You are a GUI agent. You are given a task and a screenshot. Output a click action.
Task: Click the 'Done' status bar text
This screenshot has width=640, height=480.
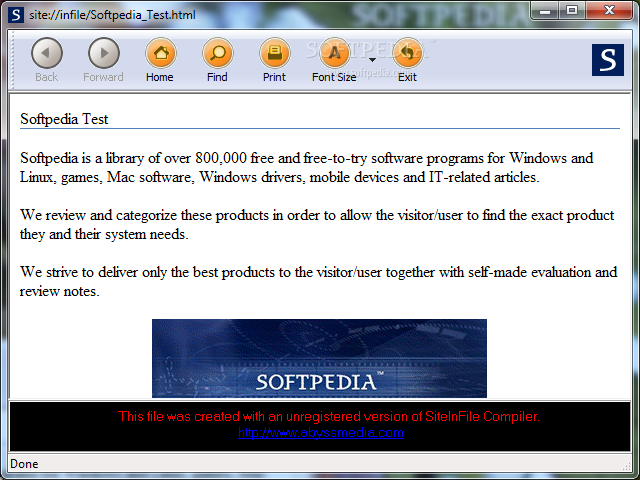(x=24, y=464)
